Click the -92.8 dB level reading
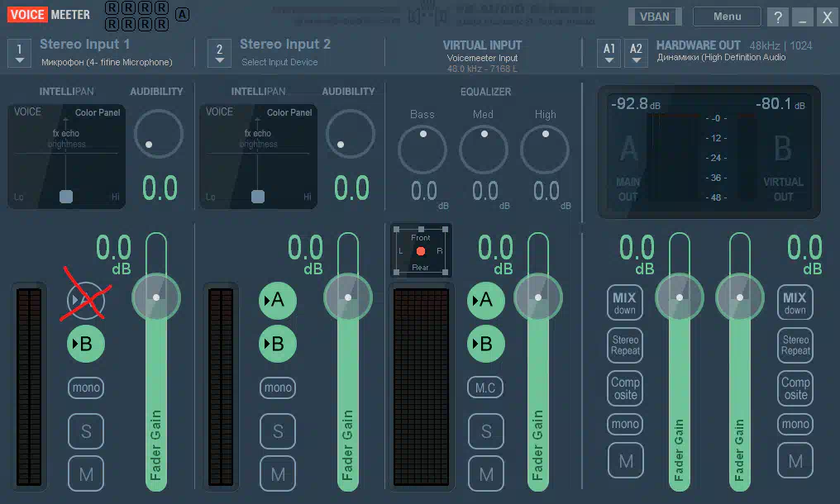840x504 pixels. coord(636,103)
